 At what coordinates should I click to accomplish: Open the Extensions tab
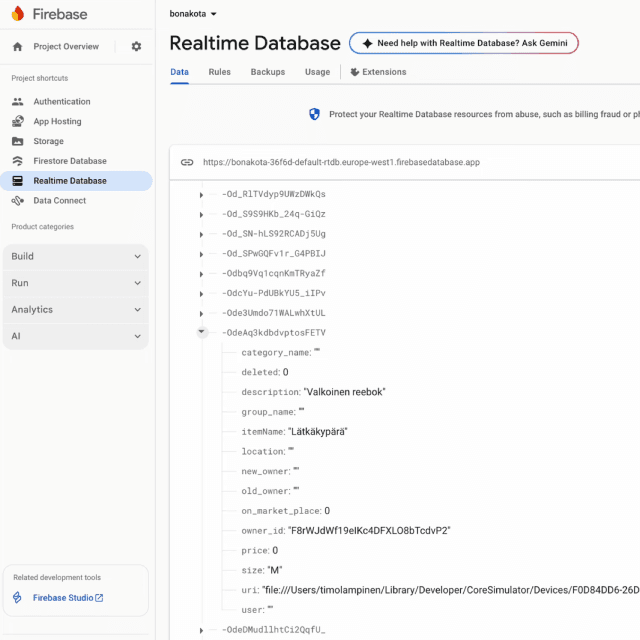click(x=378, y=72)
